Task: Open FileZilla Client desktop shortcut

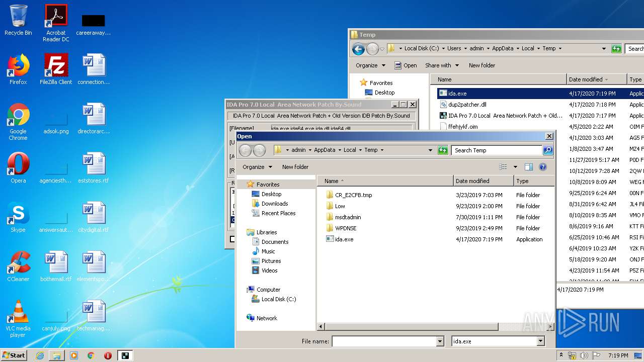Action: pos(56,69)
